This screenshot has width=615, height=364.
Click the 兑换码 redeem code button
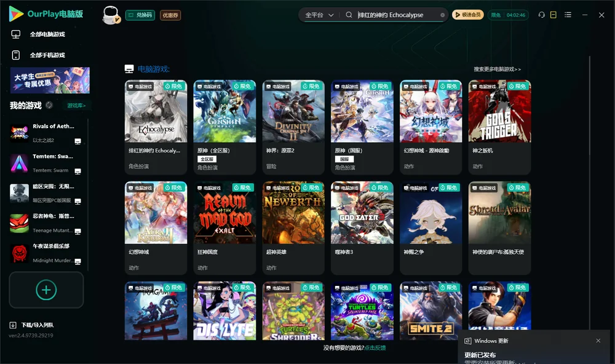[x=140, y=15]
